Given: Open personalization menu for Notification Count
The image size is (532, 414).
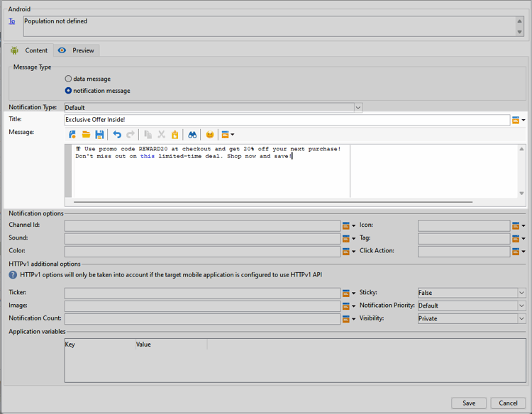Looking at the screenshot, I should [349, 319].
